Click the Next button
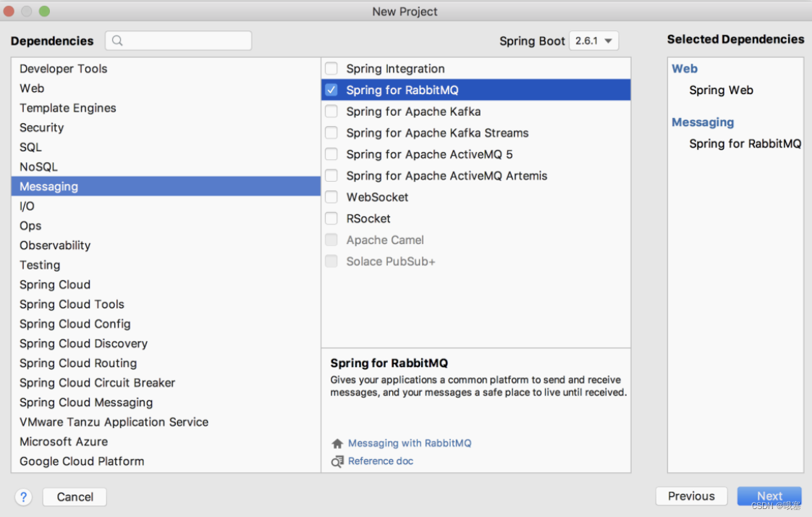 [x=769, y=496]
